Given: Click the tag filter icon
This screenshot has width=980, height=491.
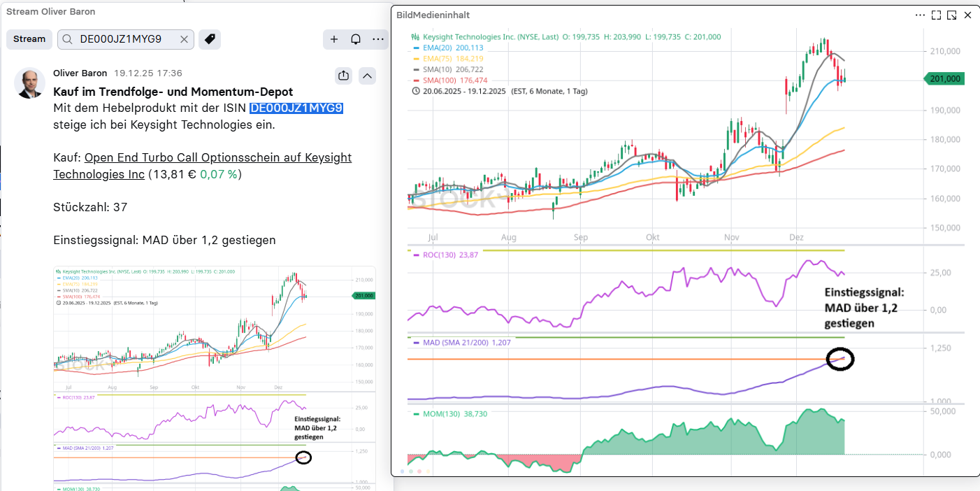Looking at the screenshot, I should pyautogui.click(x=209, y=40).
